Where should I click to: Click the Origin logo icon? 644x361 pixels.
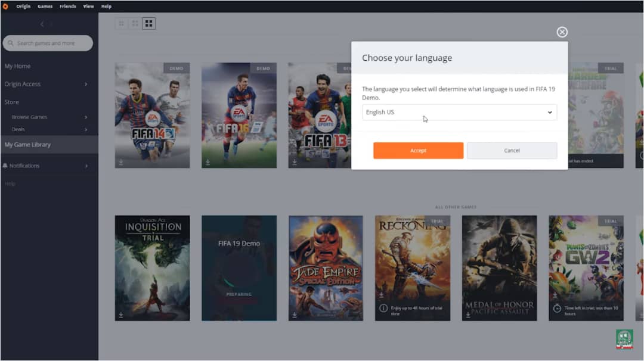click(5, 6)
